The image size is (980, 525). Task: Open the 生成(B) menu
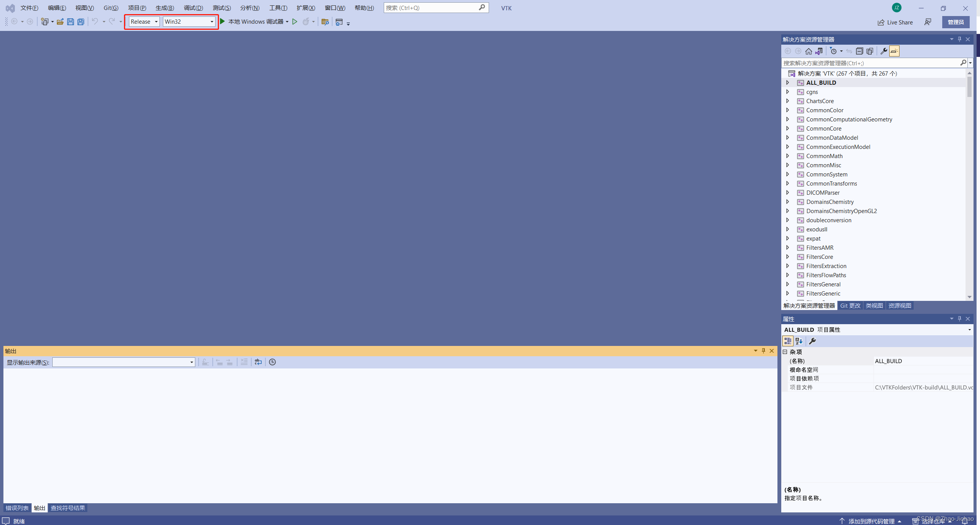pyautogui.click(x=165, y=8)
